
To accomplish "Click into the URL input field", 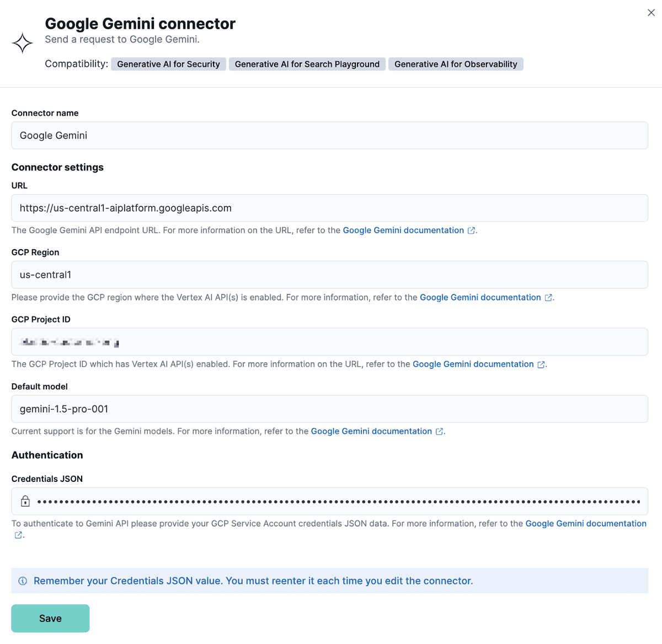I will coord(329,208).
